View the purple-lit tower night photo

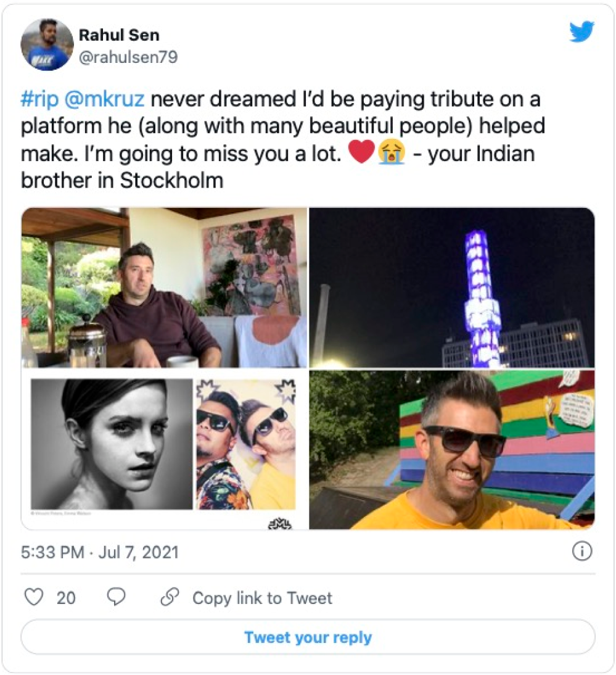click(x=452, y=288)
